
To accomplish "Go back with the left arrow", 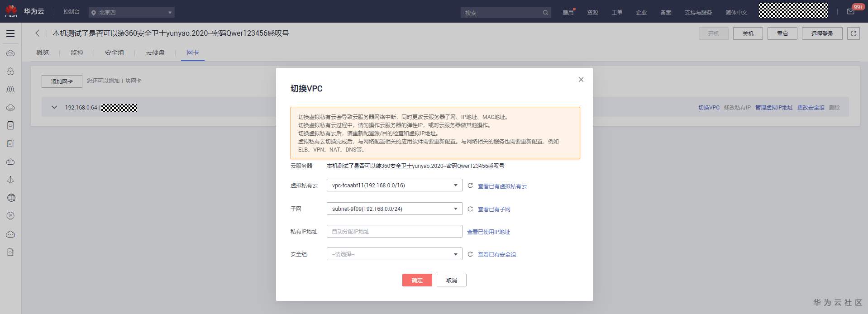I will 38,33.
